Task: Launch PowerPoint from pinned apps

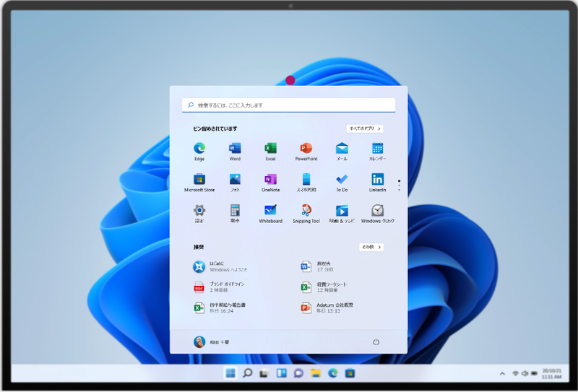Action: coord(306,152)
